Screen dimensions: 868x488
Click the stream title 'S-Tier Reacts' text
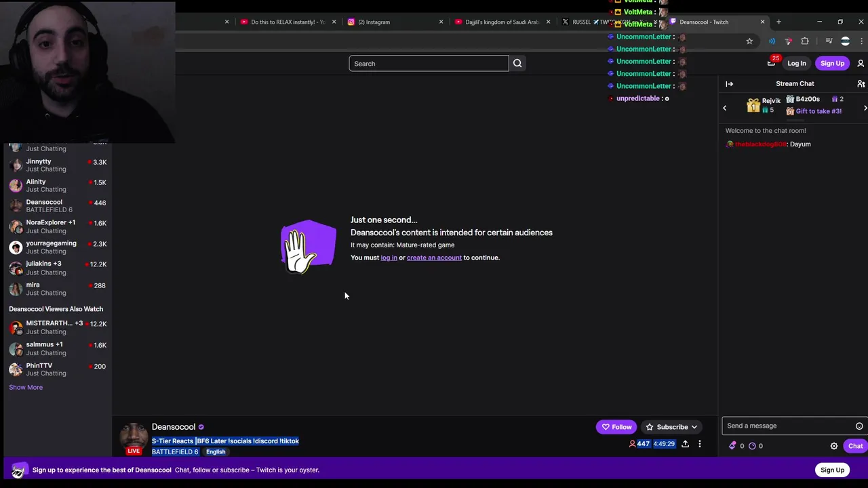click(225, 441)
